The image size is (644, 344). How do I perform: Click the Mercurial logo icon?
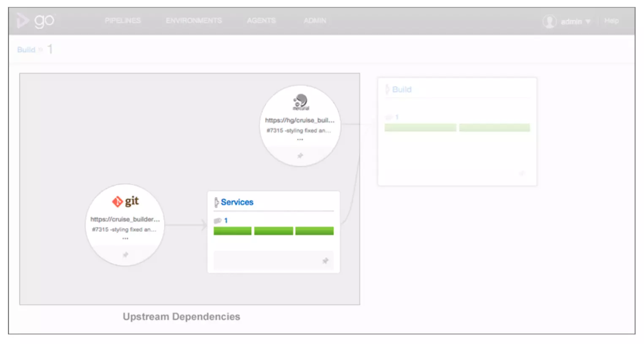coord(301,102)
